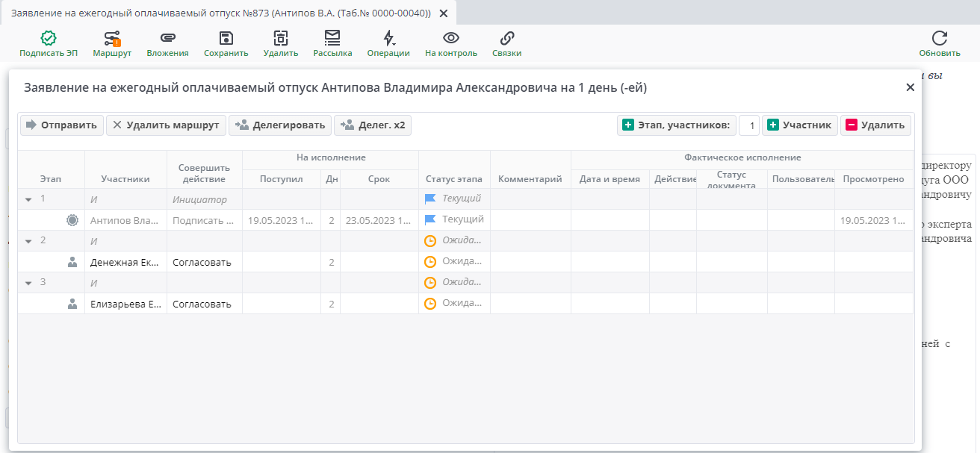Click the Сохранить save icon
Screen dimensions: 980x453
point(226,38)
